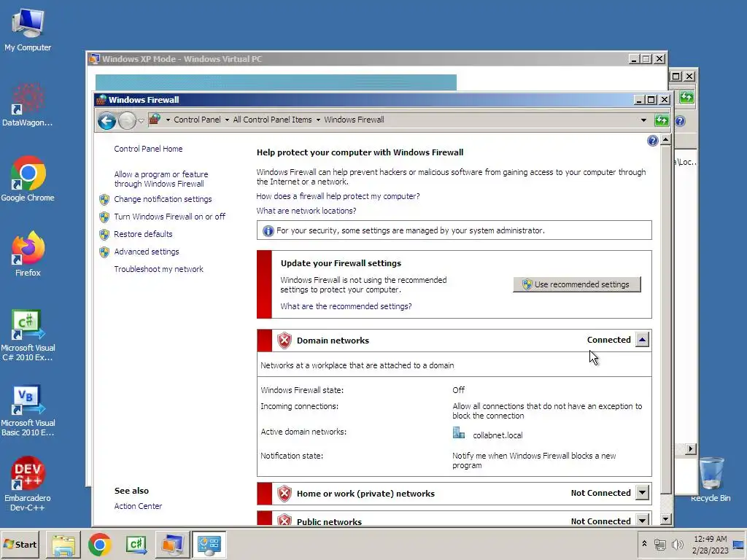This screenshot has width=747, height=560.
Task: Expand the Public networks section
Action: [642, 520]
